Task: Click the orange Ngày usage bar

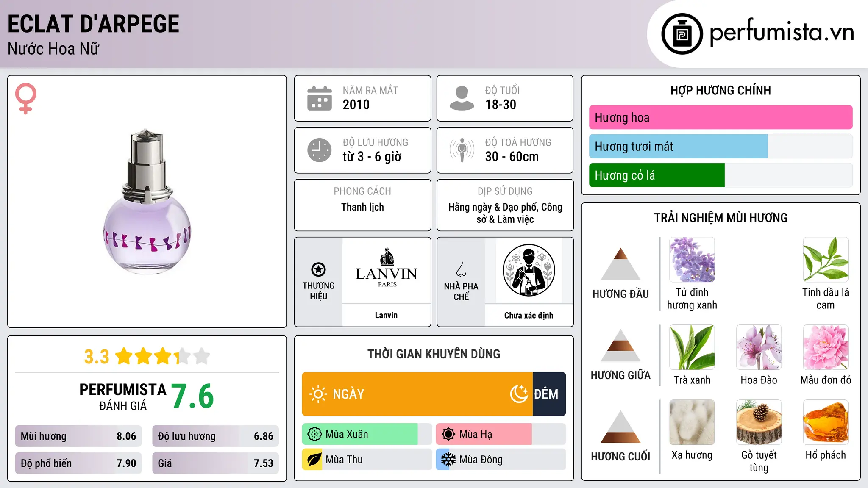Action: point(417,394)
